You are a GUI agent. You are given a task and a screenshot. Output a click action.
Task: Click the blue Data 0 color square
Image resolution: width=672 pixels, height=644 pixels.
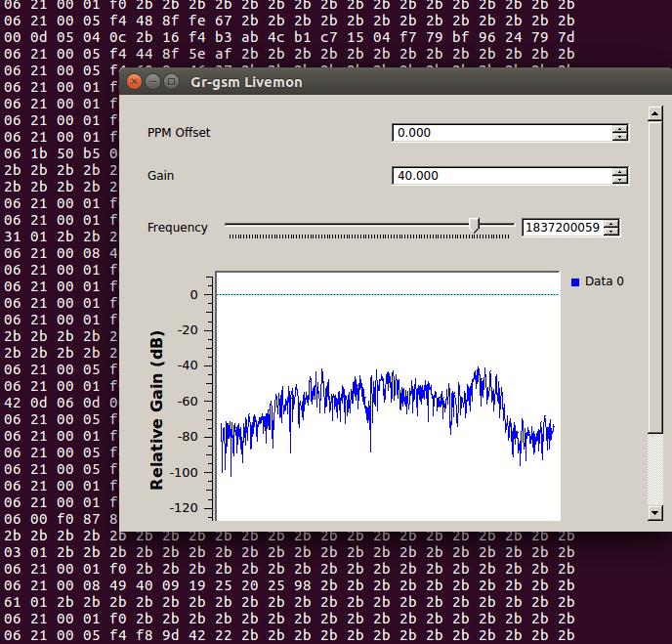click(575, 282)
